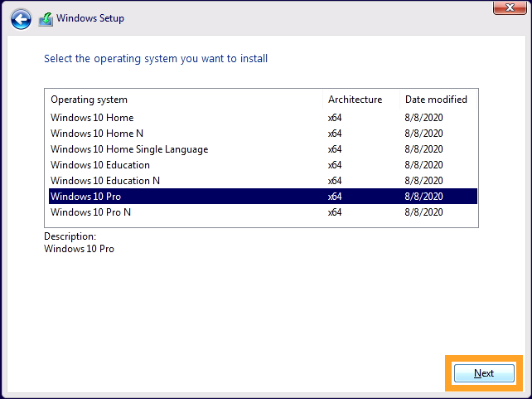Choose Windows 10 Home Single Language
Screen dimensions: 532x399
(x=129, y=149)
